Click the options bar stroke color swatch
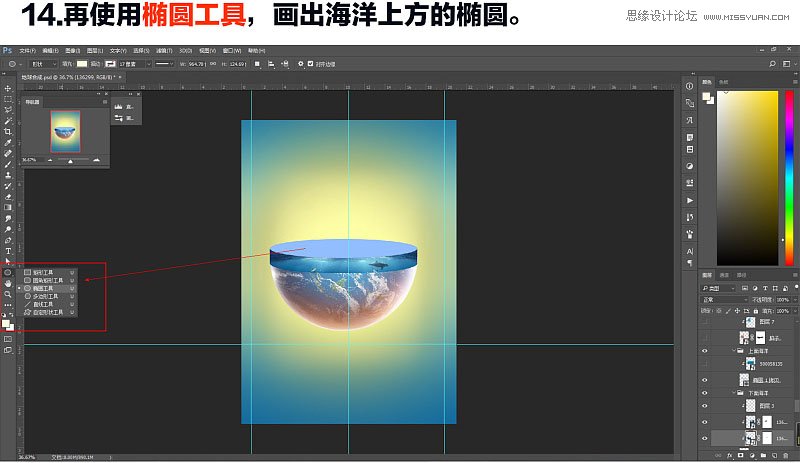The image size is (800, 463). click(110, 64)
